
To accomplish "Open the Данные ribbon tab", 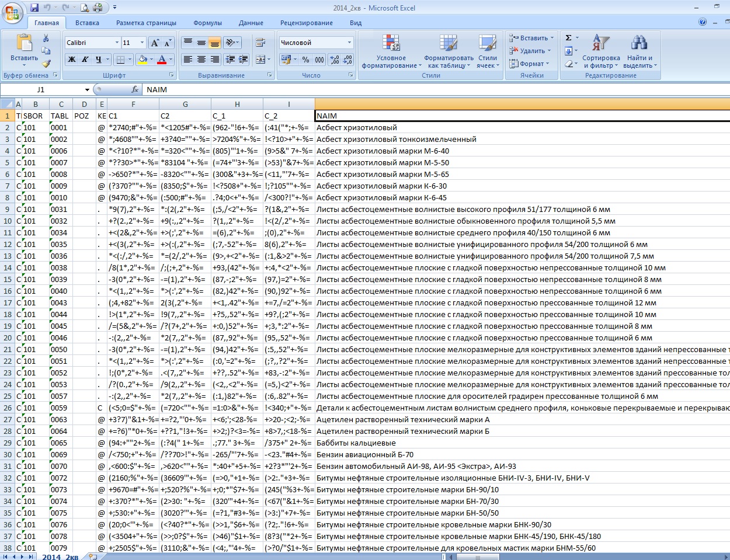I will (x=251, y=23).
